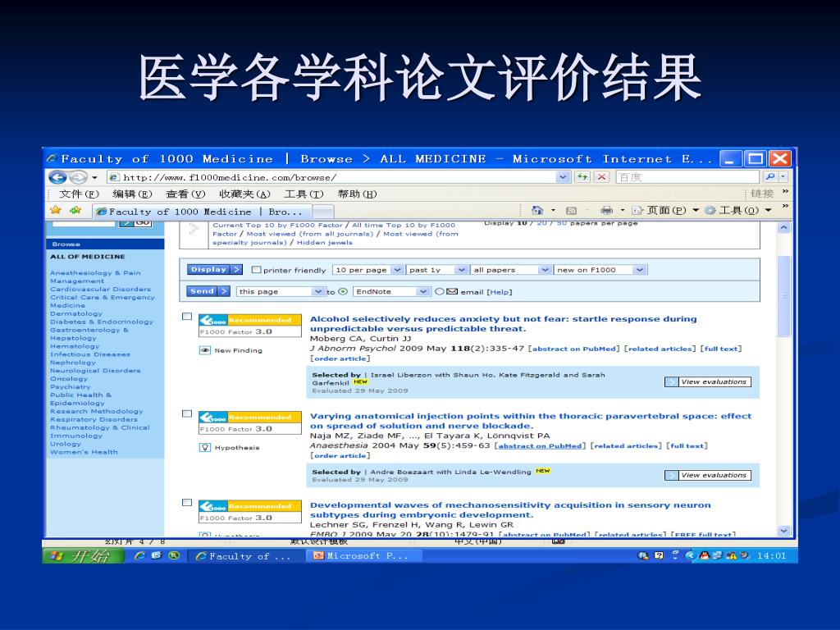Click the Microsoft P... taskbar button
This screenshot has width=840, height=630.
coord(363,556)
